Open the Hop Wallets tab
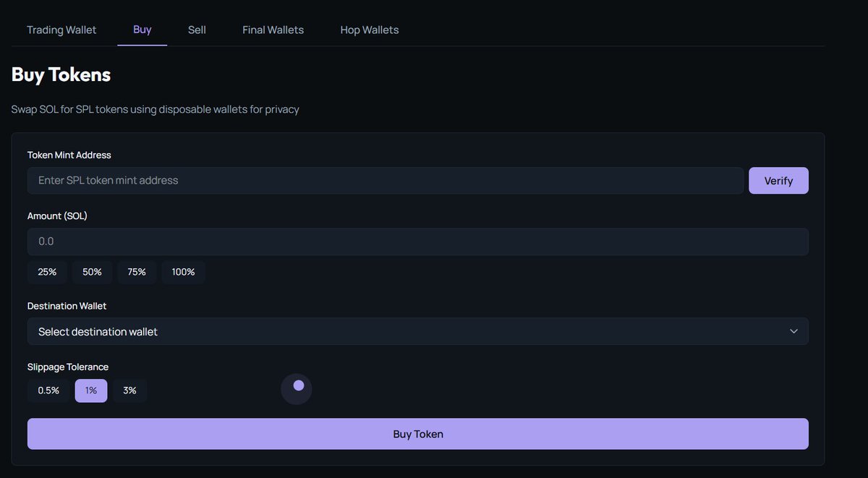 [x=370, y=30]
